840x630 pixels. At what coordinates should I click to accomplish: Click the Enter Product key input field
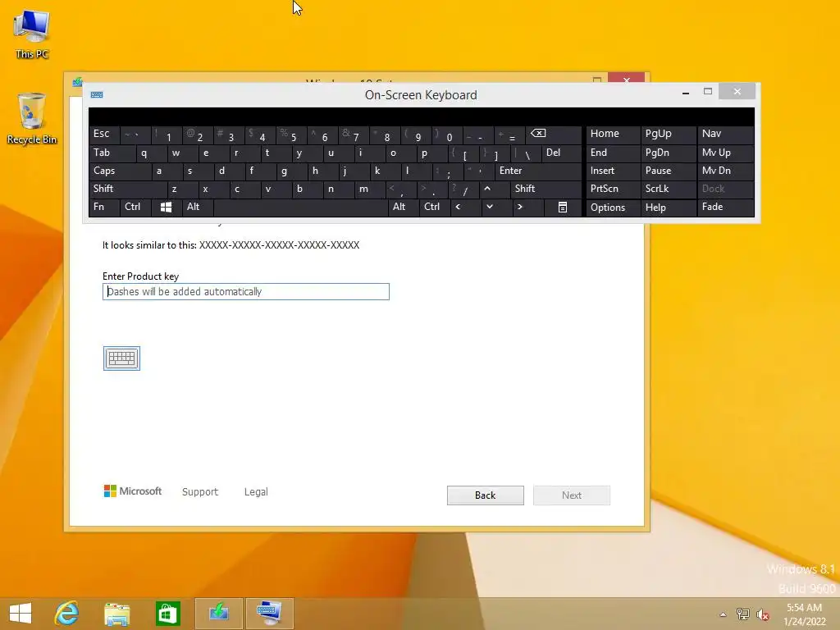click(246, 291)
